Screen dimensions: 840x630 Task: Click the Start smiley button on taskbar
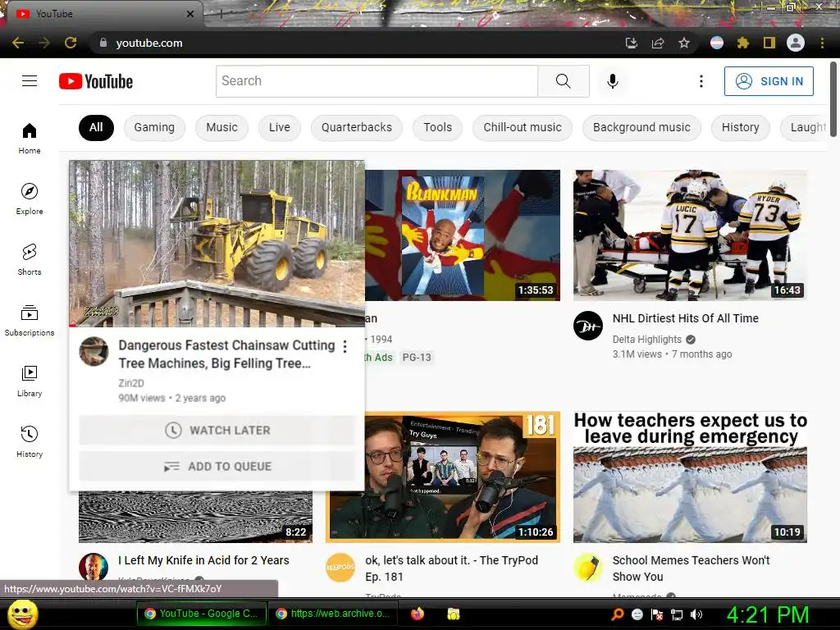tap(23, 614)
